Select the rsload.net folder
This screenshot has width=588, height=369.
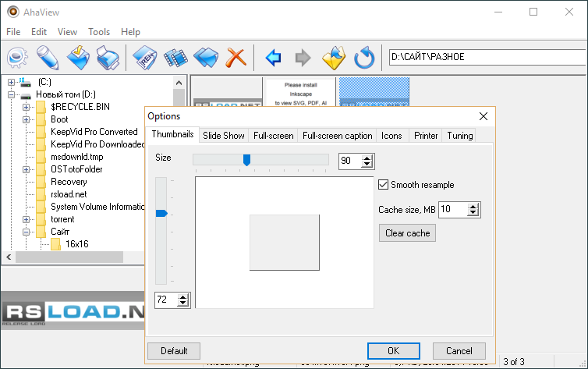click(x=69, y=194)
